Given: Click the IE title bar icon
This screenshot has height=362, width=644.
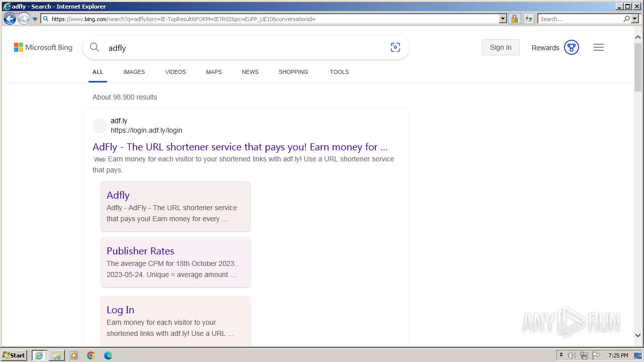Looking at the screenshot, I should tap(7, 7).
